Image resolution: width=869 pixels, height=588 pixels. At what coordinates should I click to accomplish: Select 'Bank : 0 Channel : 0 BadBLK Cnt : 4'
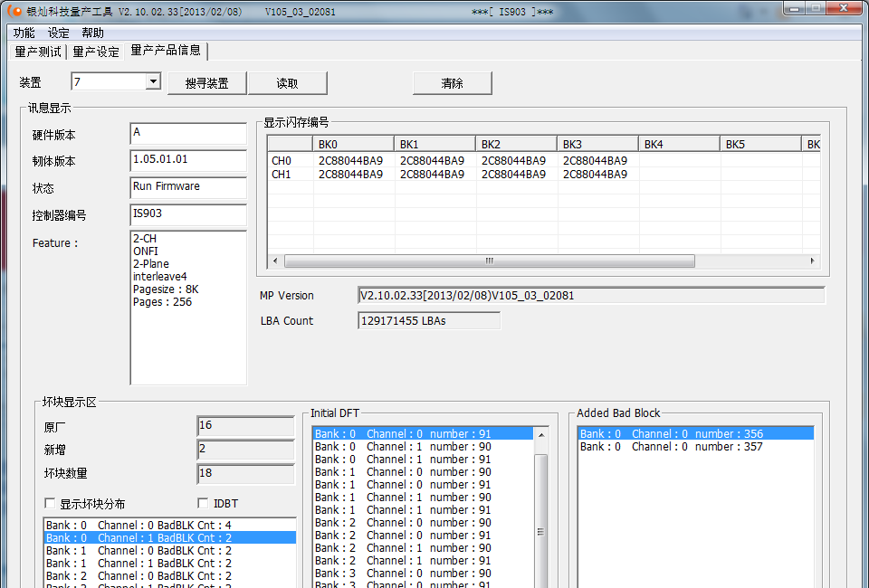click(x=169, y=525)
